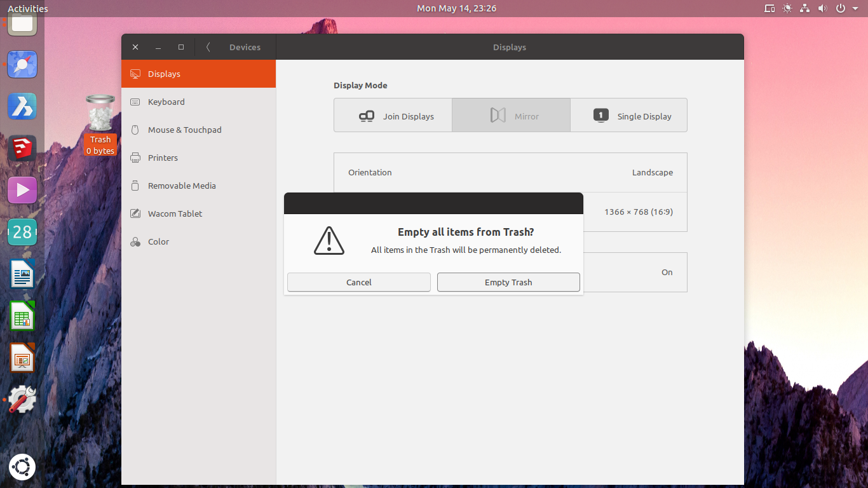
Task: Click the Removable Media drive icon
Action: pyautogui.click(x=135, y=186)
